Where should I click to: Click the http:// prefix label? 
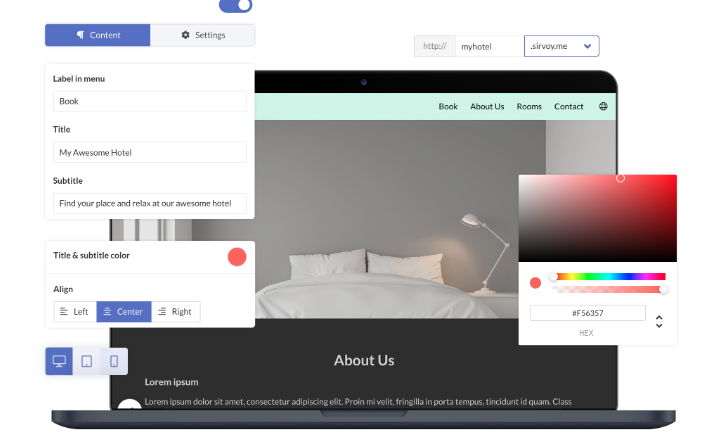[435, 46]
